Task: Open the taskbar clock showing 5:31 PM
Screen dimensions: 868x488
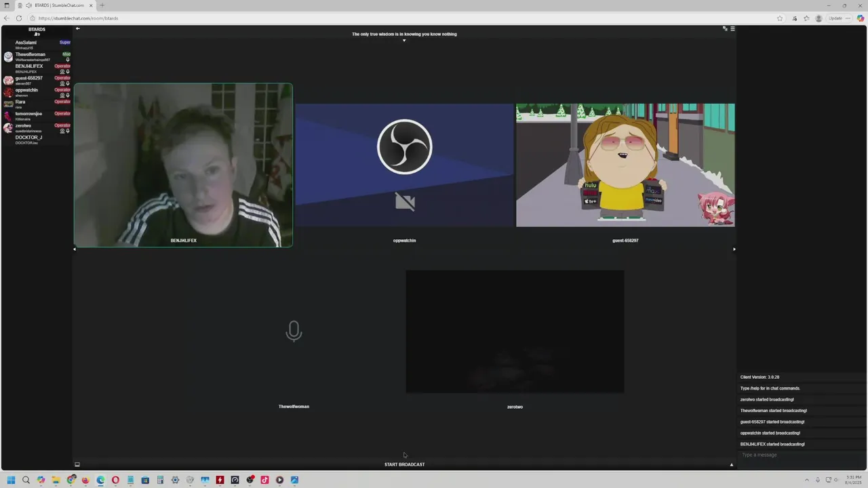Action: [853, 480]
